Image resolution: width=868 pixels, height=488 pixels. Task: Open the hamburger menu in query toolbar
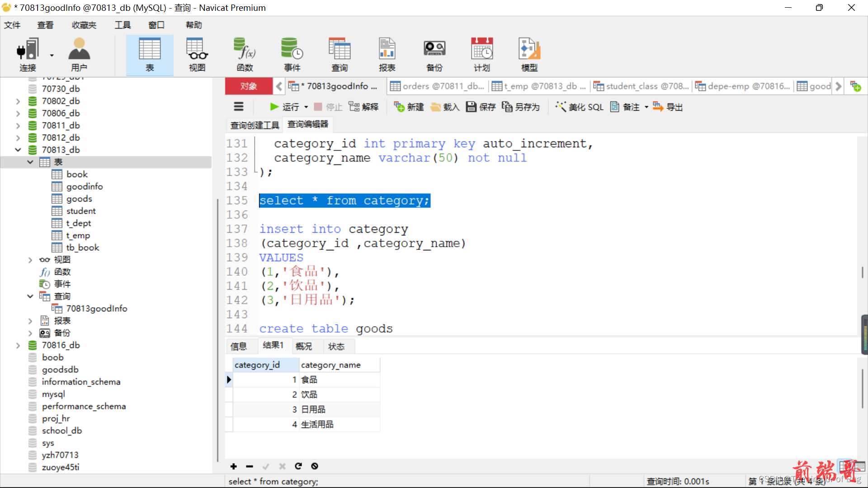pos(239,107)
